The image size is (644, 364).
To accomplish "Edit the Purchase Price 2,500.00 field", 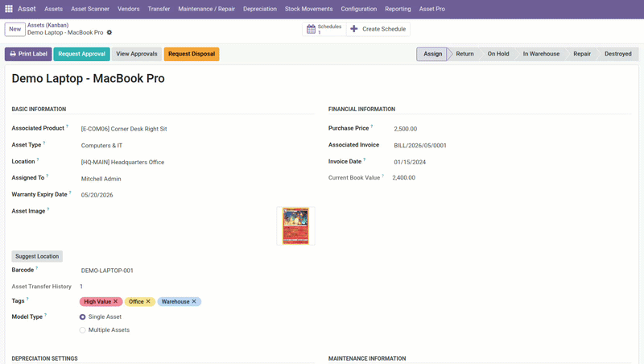I will 512,129.
